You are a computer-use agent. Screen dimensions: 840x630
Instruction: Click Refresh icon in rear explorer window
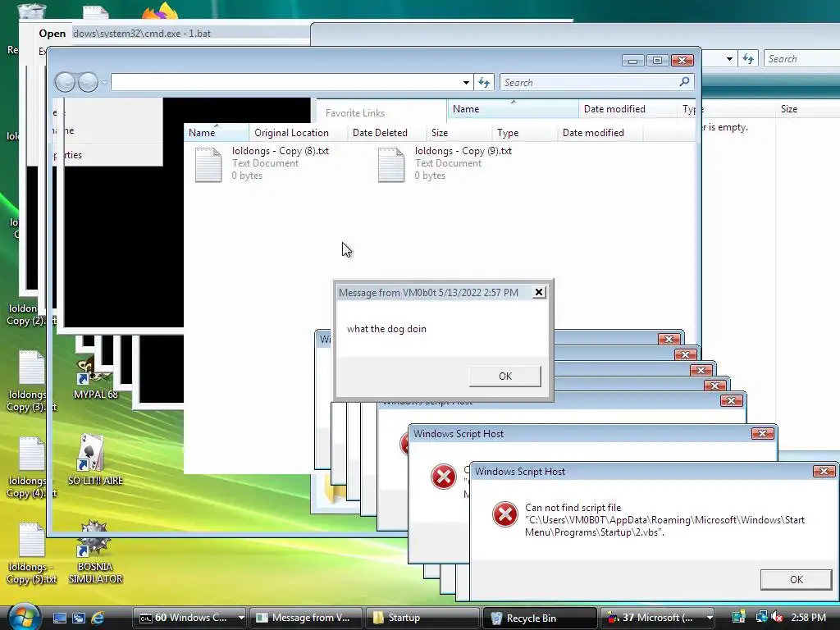click(748, 59)
